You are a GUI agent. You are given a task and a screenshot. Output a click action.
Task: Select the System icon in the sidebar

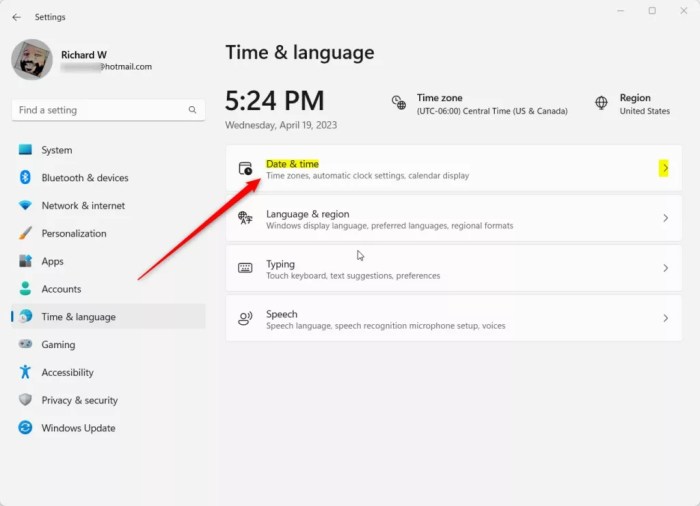tap(25, 150)
